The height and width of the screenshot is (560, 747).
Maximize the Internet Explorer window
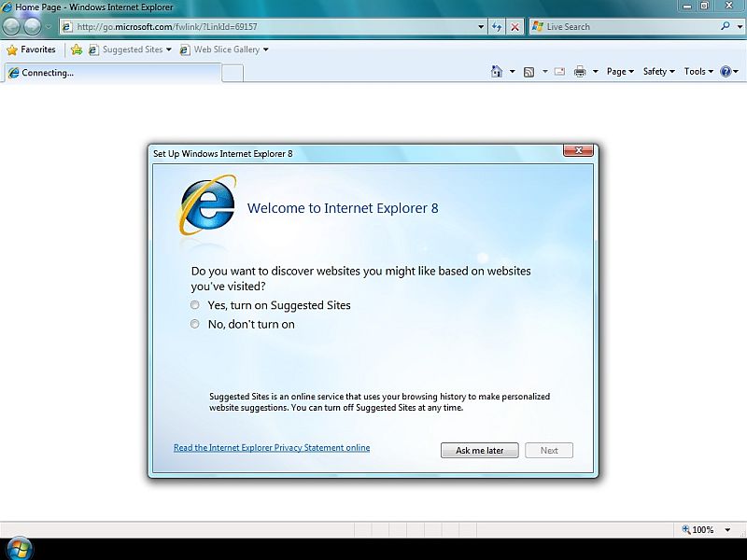click(704, 7)
